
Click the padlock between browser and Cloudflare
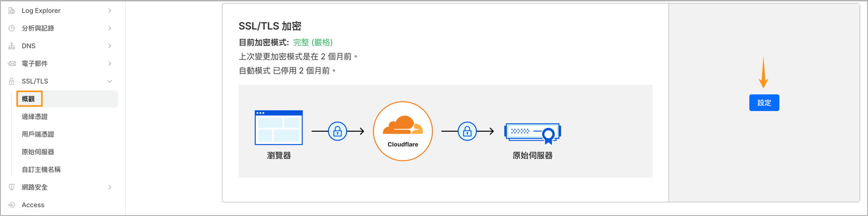point(337,131)
